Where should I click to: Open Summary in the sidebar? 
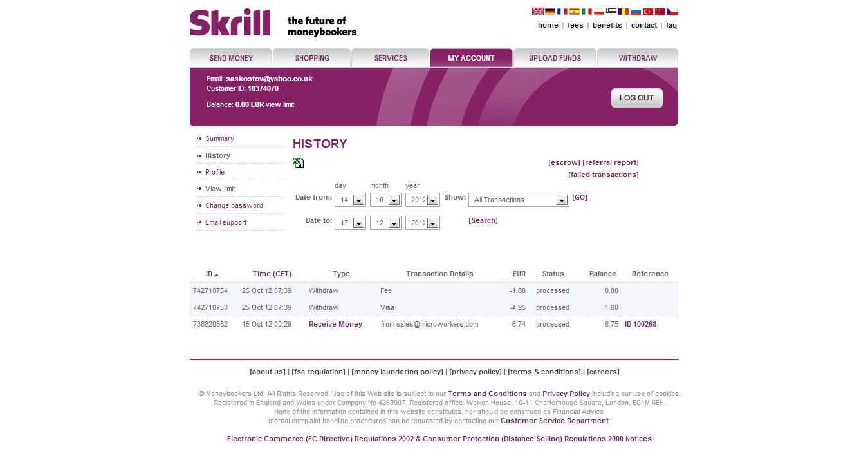(219, 139)
